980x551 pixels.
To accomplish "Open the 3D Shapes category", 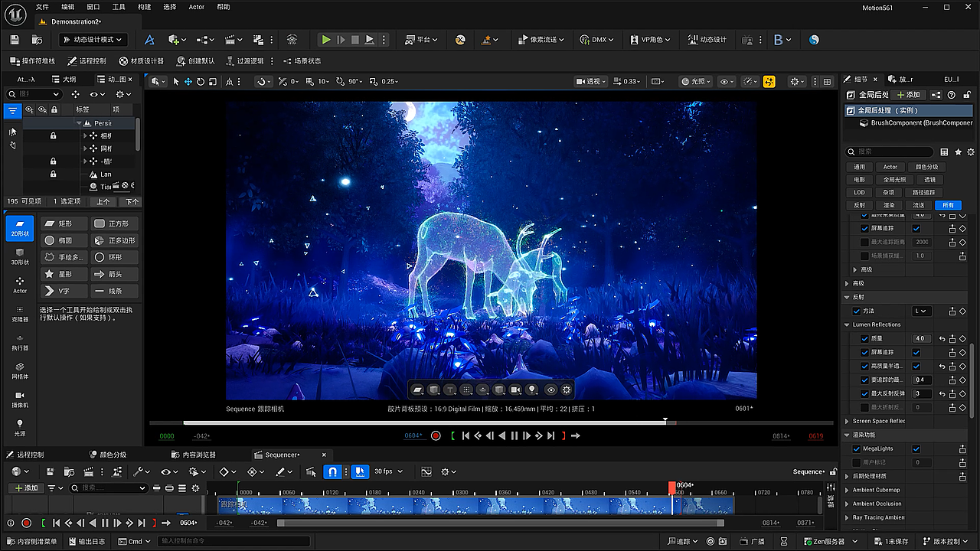I will pos(20,256).
